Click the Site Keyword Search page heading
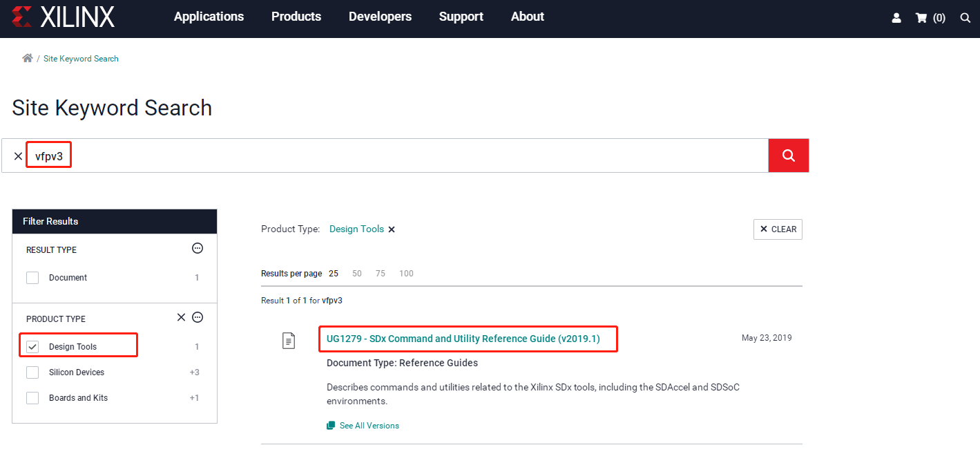The image size is (980, 463). (x=112, y=108)
